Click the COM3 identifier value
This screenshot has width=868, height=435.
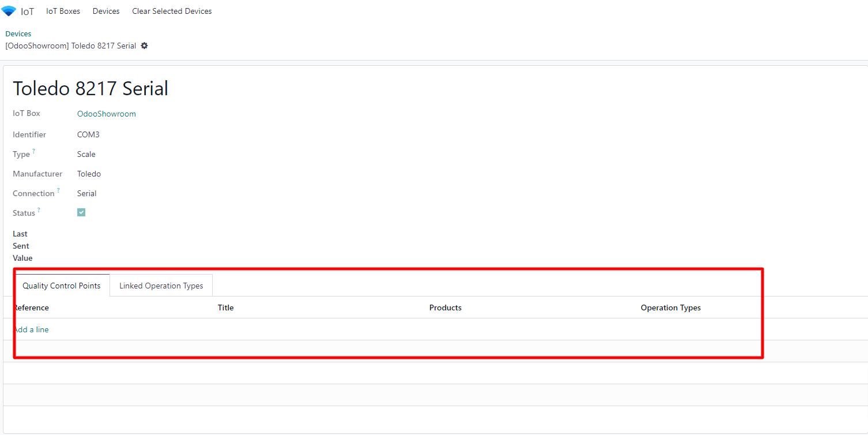pyautogui.click(x=88, y=134)
